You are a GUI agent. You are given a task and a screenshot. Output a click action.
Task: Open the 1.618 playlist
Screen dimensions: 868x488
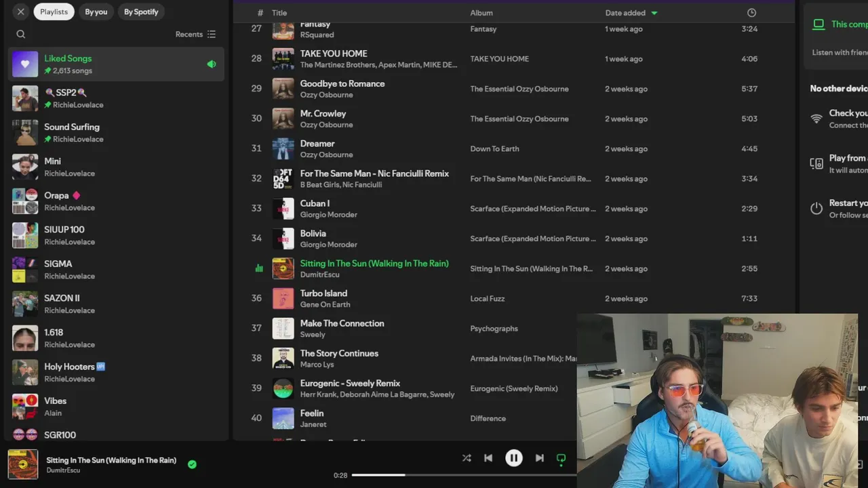tap(116, 338)
